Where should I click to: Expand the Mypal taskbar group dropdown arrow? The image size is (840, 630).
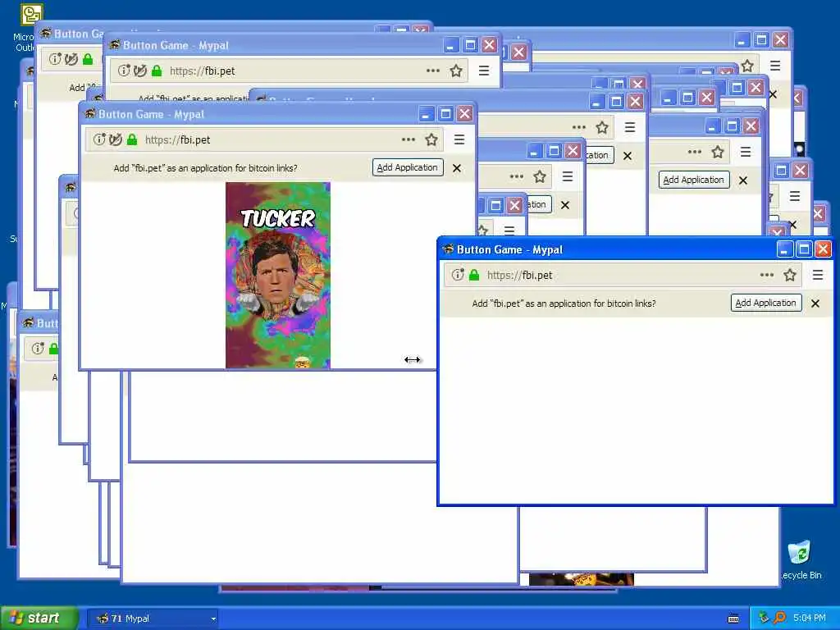tap(213, 619)
